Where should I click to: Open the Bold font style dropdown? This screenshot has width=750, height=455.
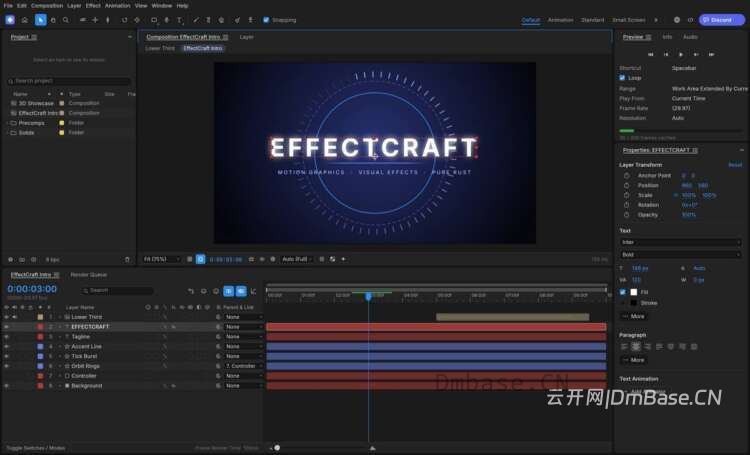tap(680, 255)
